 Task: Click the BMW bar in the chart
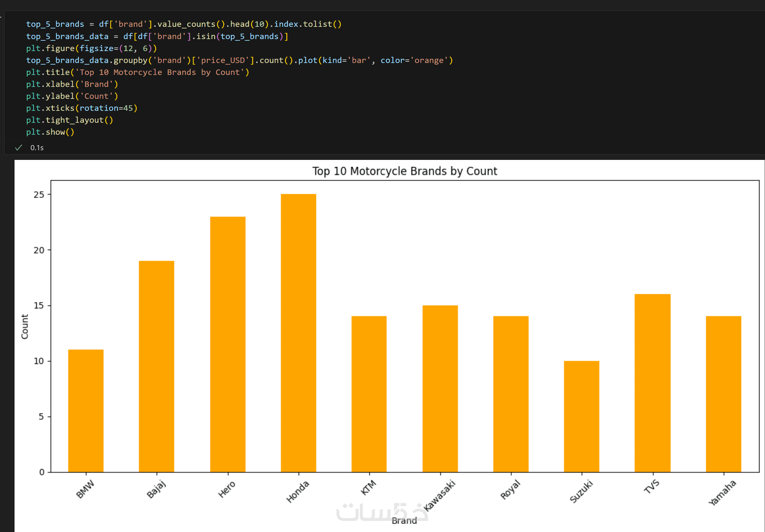click(x=86, y=411)
